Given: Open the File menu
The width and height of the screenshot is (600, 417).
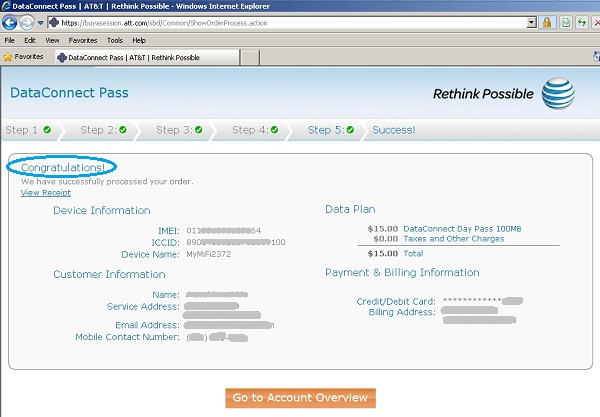Looking at the screenshot, I should pyautogui.click(x=10, y=40).
